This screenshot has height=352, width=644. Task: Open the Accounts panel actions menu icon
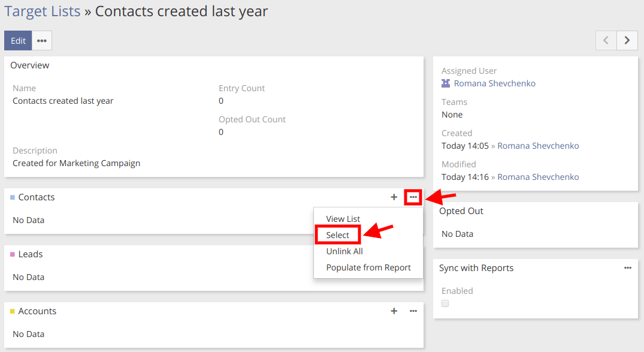click(x=413, y=311)
